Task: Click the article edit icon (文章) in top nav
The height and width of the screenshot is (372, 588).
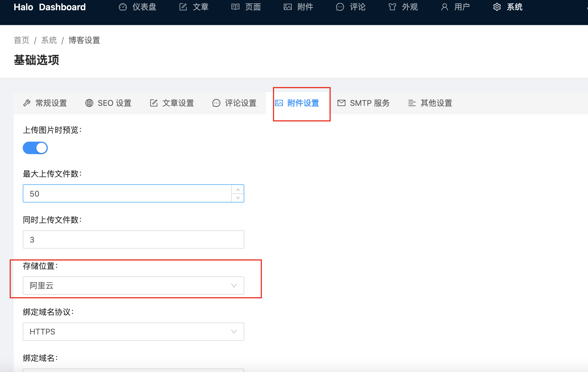Action: click(183, 7)
